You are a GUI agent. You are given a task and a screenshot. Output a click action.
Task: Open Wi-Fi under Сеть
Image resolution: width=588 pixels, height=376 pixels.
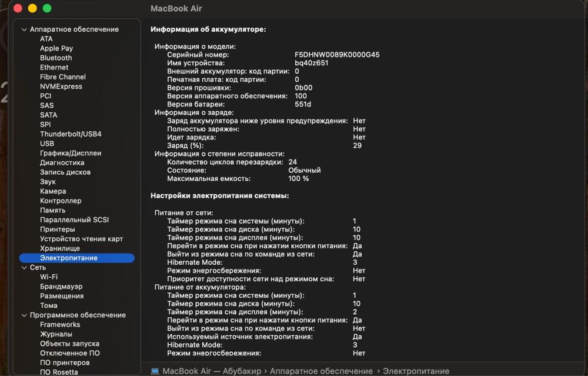pyautogui.click(x=49, y=277)
